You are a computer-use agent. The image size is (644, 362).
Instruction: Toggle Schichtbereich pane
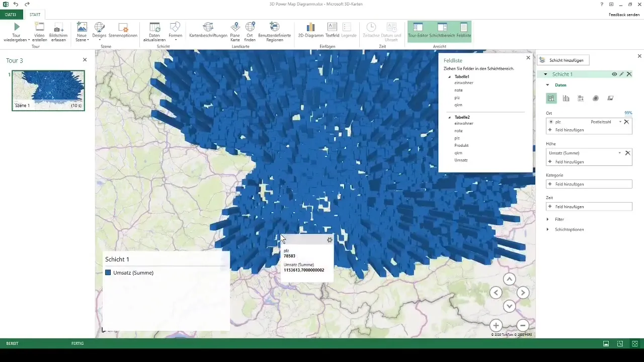[x=442, y=30]
